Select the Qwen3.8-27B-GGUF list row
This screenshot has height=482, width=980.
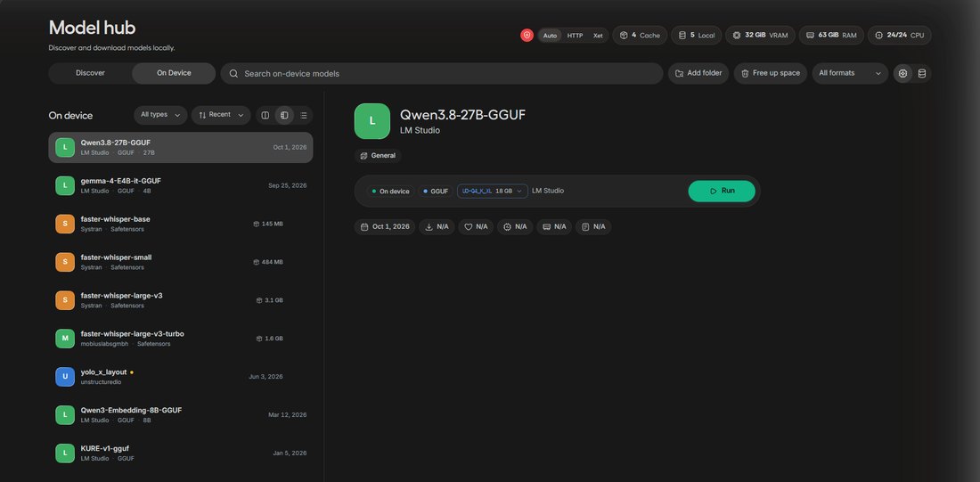tap(181, 148)
